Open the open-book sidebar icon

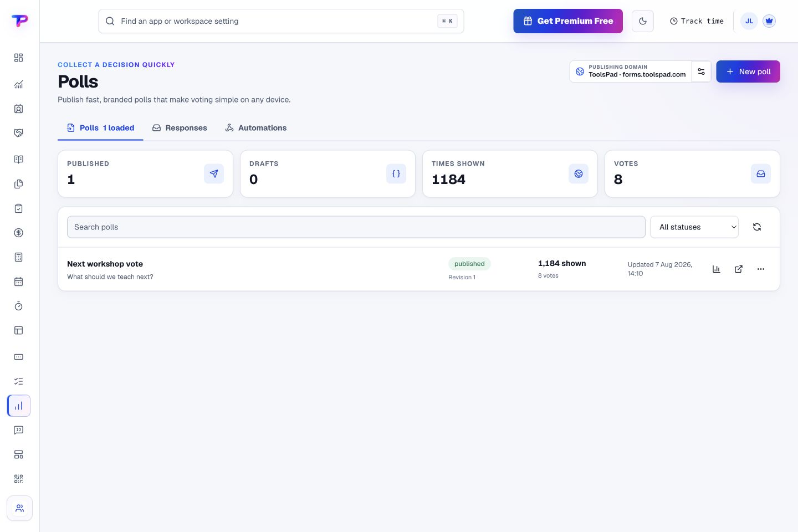(x=18, y=160)
